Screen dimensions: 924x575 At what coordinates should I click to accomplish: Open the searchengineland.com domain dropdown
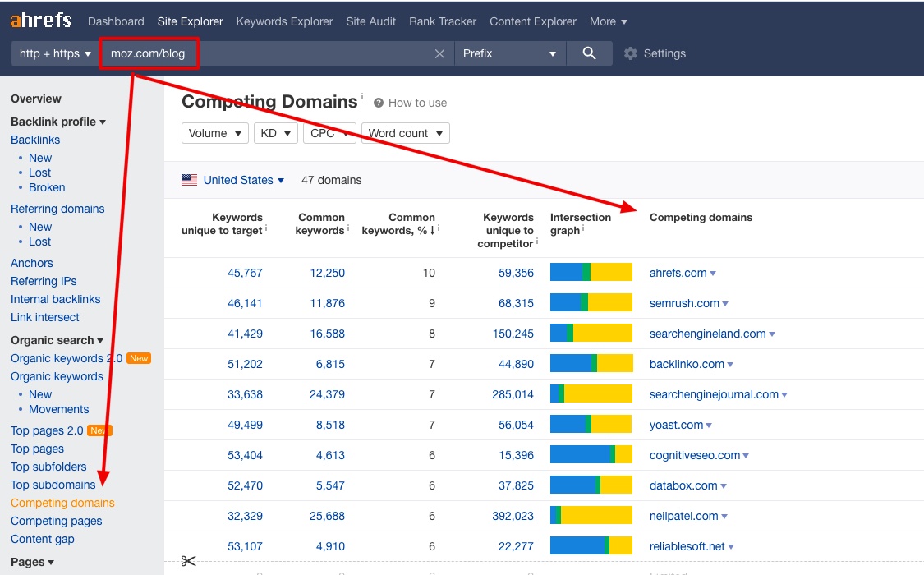772,334
